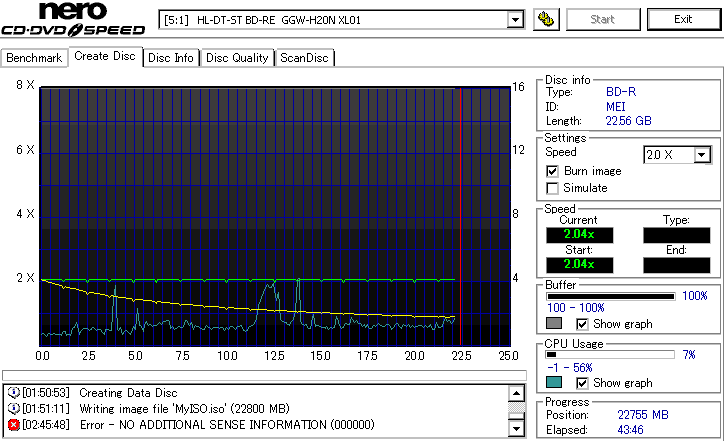Toggle Buffer Show graph checkbox

(x=582, y=324)
